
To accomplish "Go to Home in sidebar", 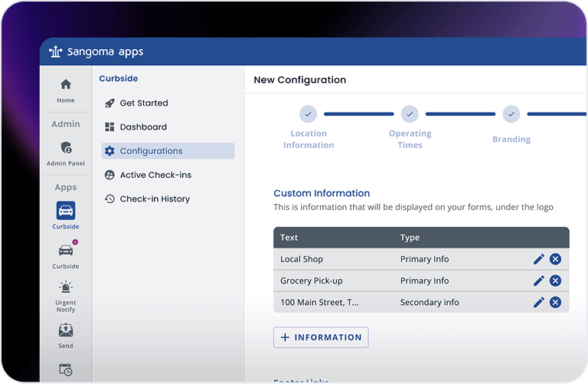I will [x=66, y=90].
